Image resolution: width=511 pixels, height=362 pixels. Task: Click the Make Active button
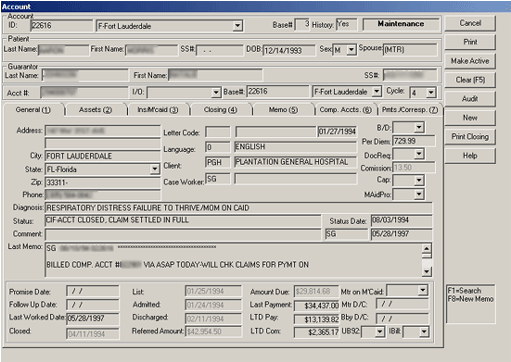pyautogui.click(x=470, y=61)
